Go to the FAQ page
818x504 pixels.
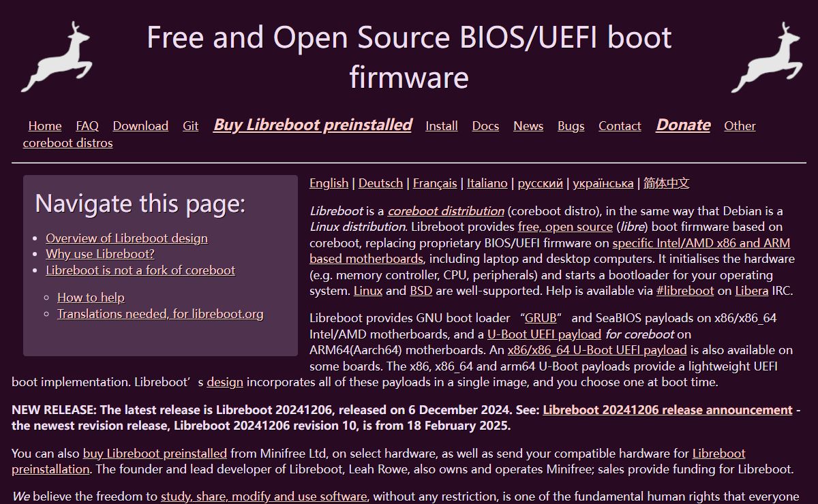[87, 126]
